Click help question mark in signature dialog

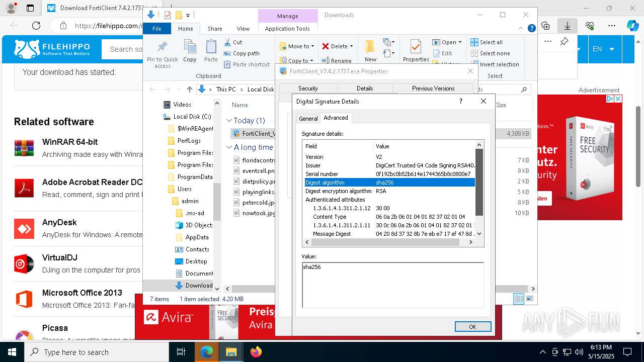[460, 101]
